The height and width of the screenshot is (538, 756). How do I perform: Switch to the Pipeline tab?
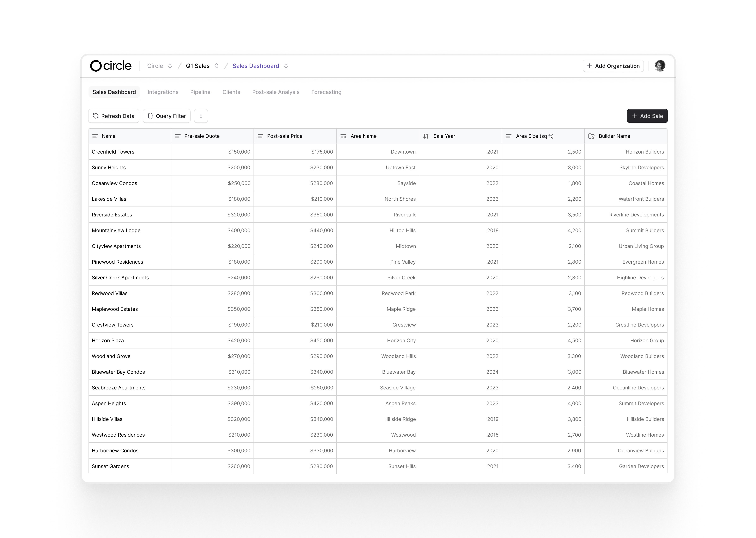point(200,92)
